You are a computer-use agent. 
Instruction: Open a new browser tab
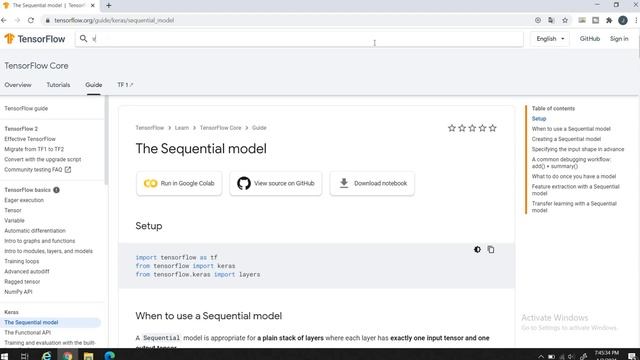pos(109,5)
